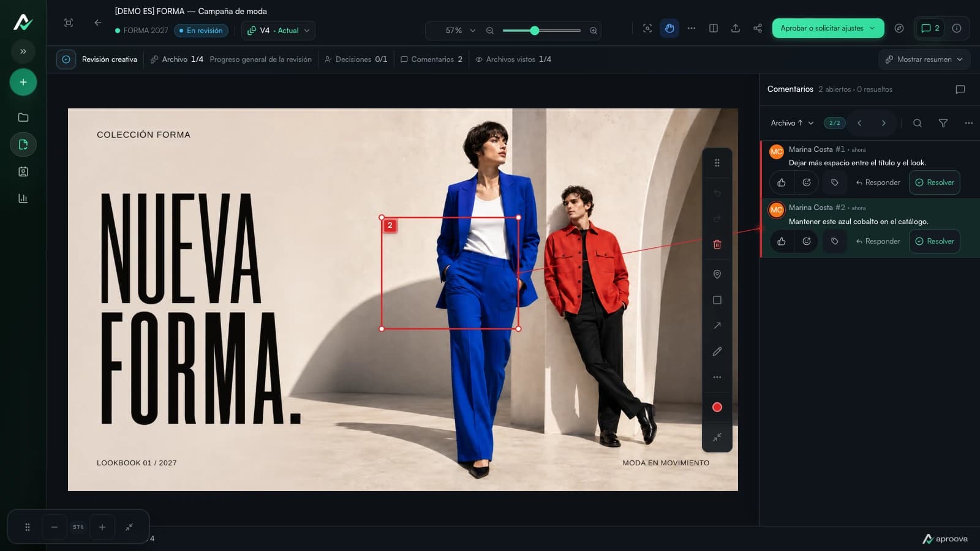This screenshot has height=551, width=980.
Task: Click Resolver on comment #1
Action: coord(935,182)
